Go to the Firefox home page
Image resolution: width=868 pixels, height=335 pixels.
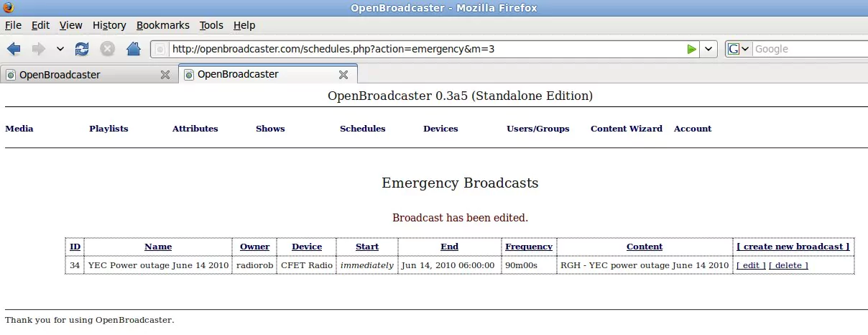coord(133,49)
